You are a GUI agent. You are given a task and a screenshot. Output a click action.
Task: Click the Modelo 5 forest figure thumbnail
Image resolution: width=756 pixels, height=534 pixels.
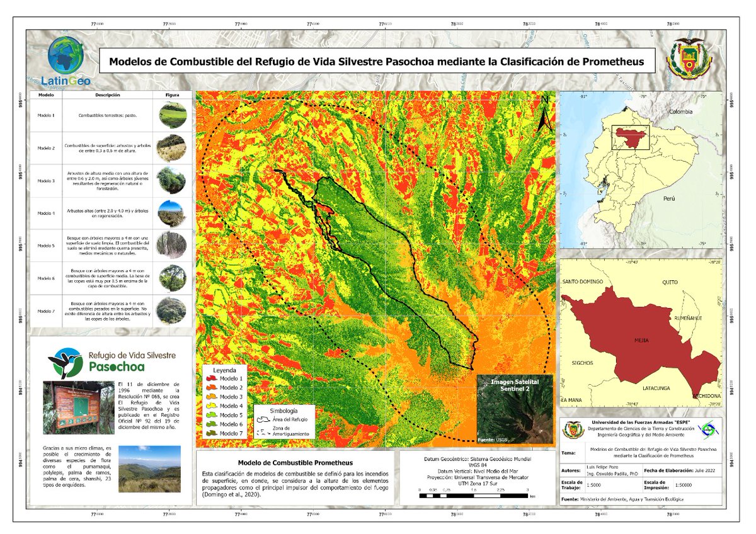[x=171, y=246]
